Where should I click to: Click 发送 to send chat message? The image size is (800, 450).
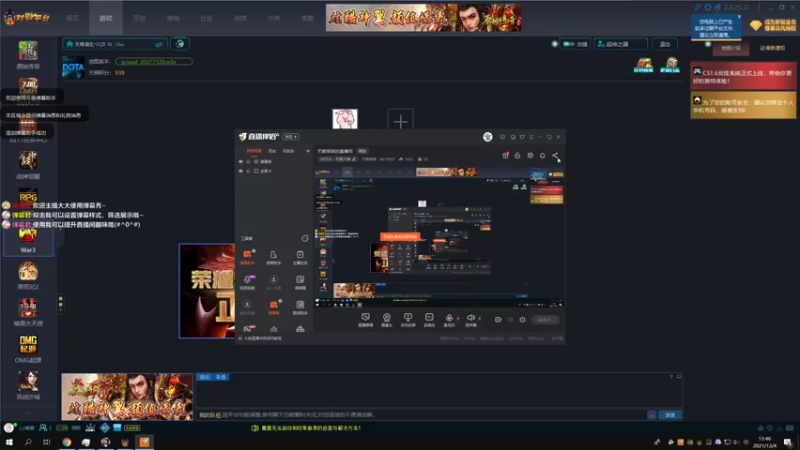[670, 415]
